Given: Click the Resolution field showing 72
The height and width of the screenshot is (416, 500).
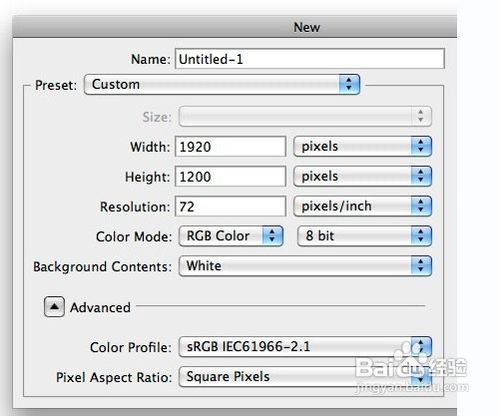Looking at the screenshot, I should (x=230, y=206).
